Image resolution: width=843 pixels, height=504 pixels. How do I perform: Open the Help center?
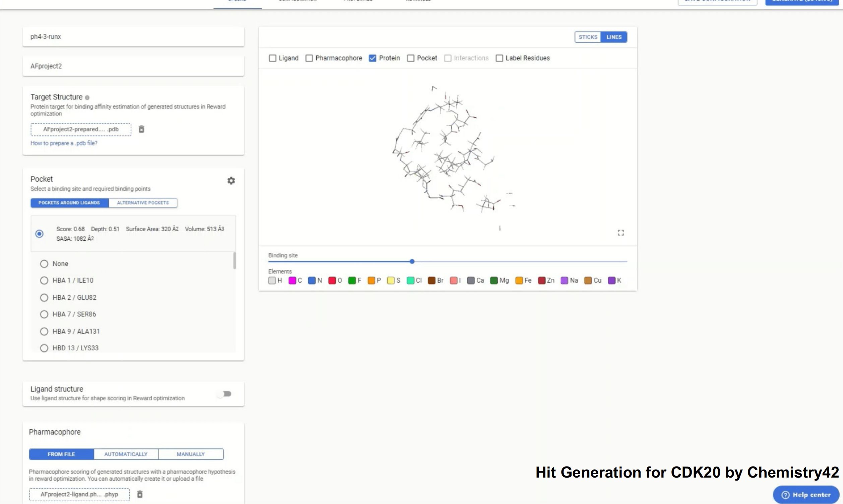click(x=805, y=495)
